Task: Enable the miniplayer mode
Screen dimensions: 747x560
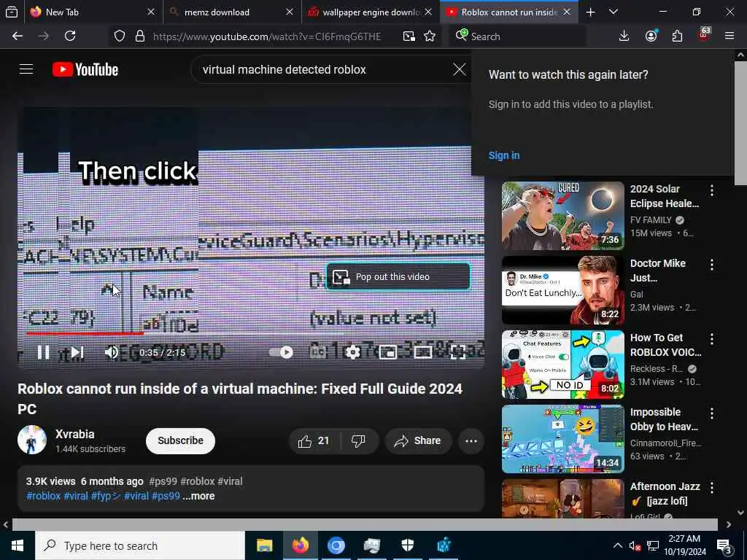Action: [388, 352]
